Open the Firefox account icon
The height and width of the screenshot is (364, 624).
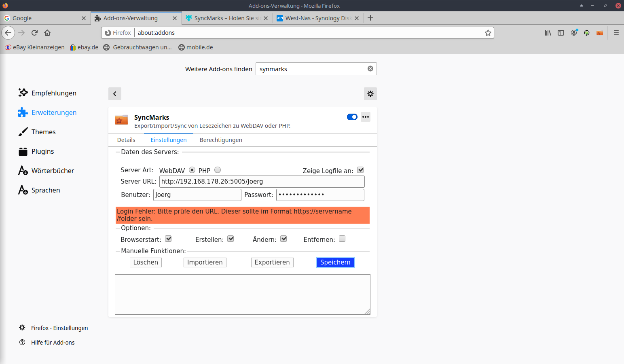[574, 33]
